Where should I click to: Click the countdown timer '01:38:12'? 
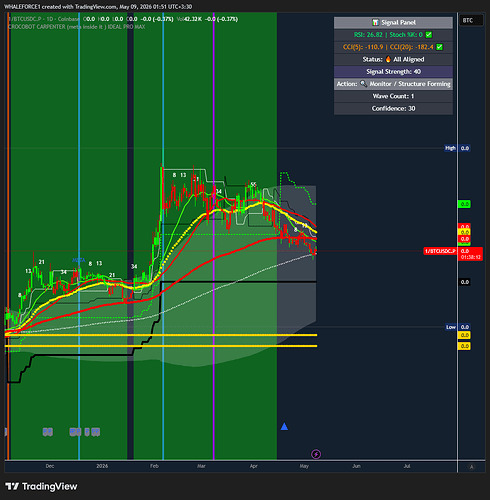pyautogui.click(x=471, y=257)
